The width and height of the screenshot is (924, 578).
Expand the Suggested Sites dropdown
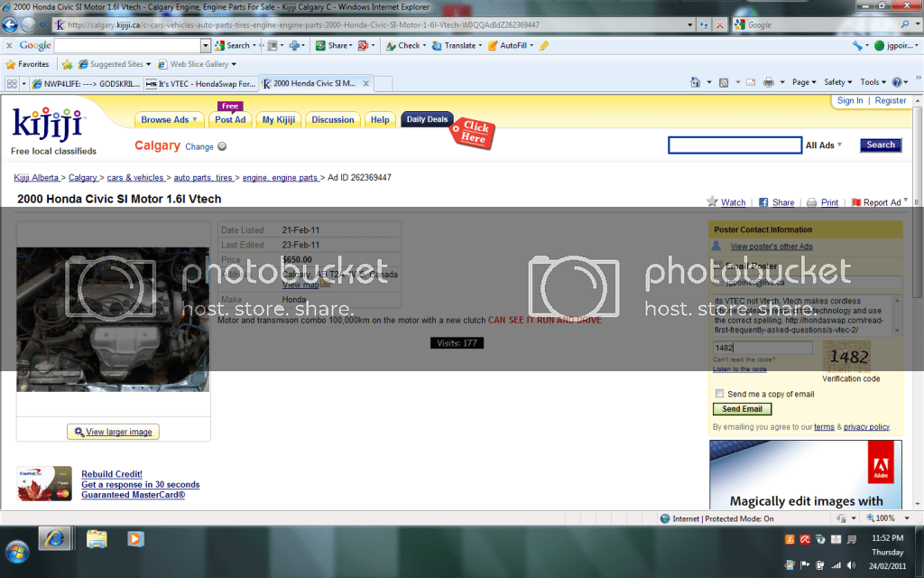point(149,64)
